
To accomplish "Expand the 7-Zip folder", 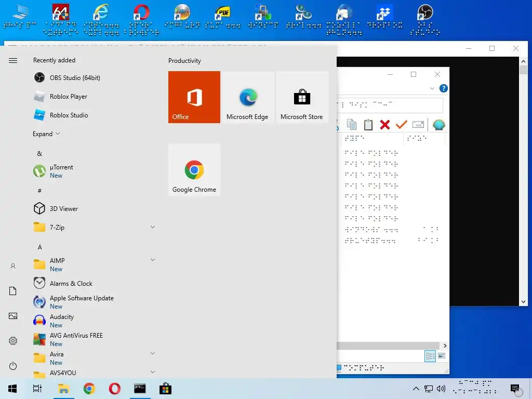I will 153,227.
